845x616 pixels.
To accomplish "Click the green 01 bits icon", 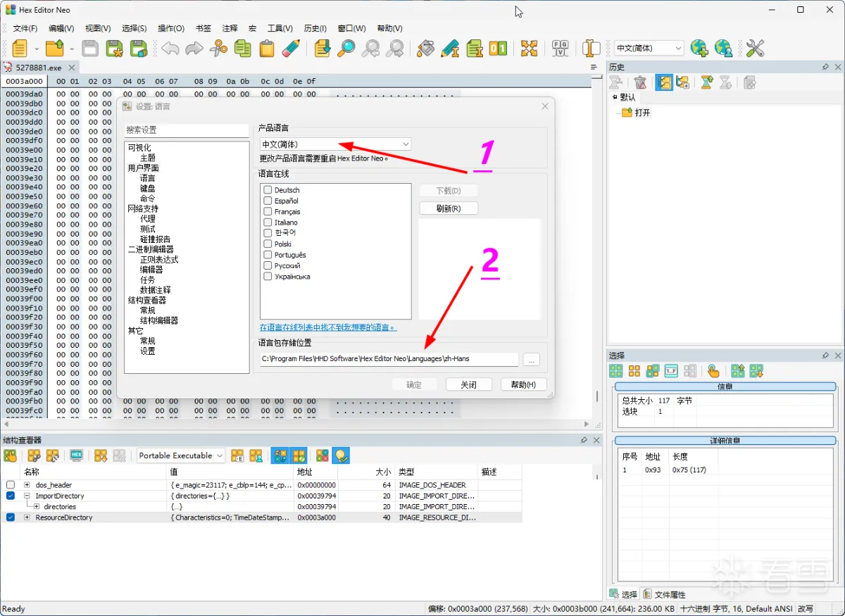I will pyautogui.click(x=498, y=48).
